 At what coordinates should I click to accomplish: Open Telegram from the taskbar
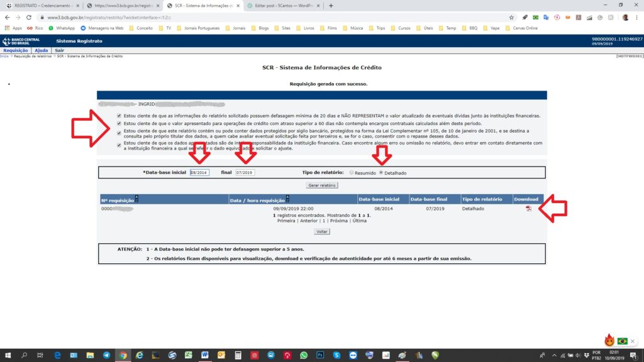106,355
